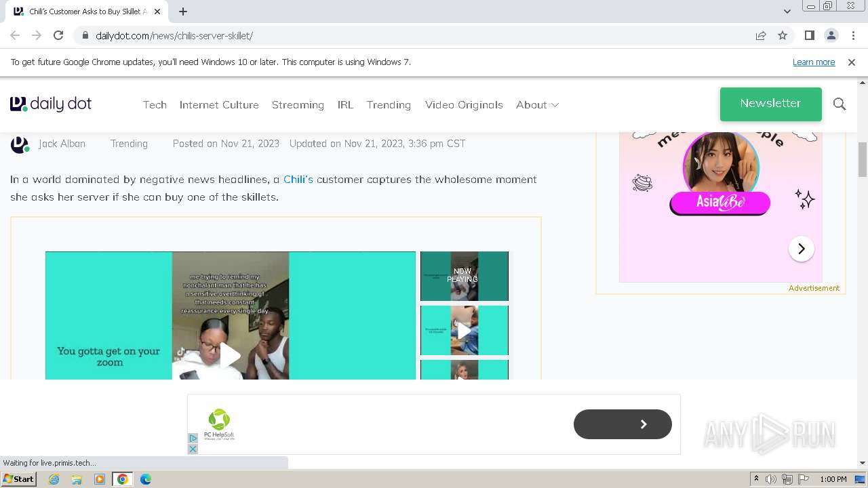The height and width of the screenshot is (488, 868).
Task: Click the padlock site info icon
Action: coord(85,35)
